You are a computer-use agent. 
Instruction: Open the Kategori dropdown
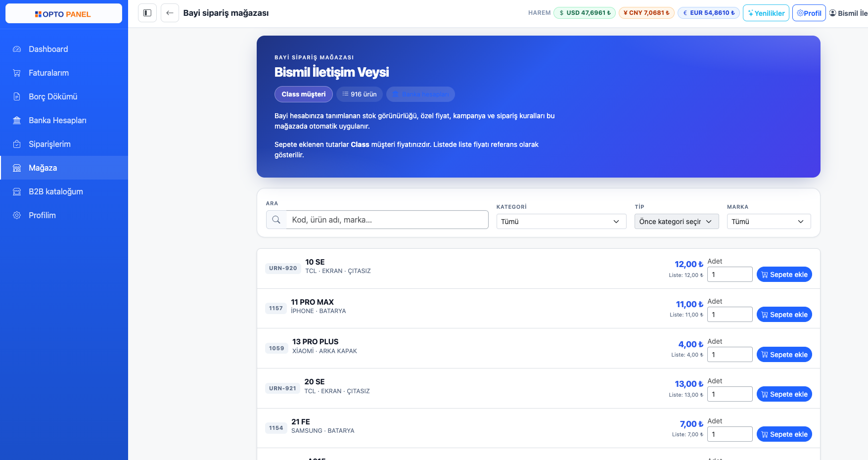(x=561, y=222)
